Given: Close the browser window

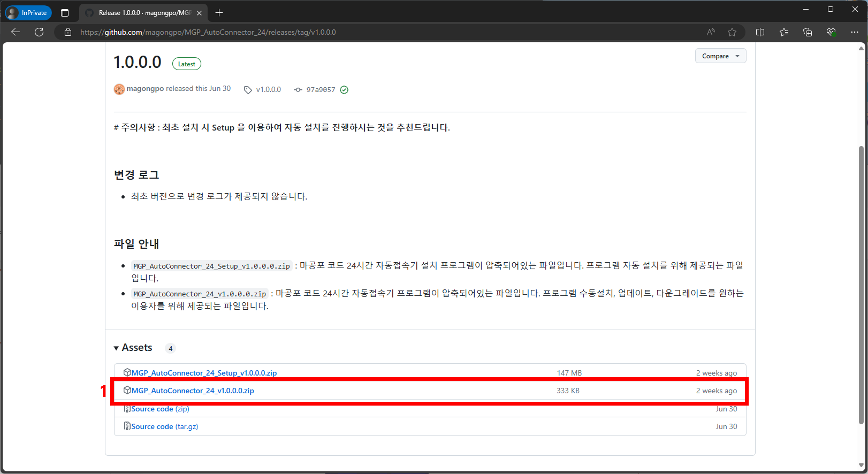Looking at the screenshot, I should (855, 9).
